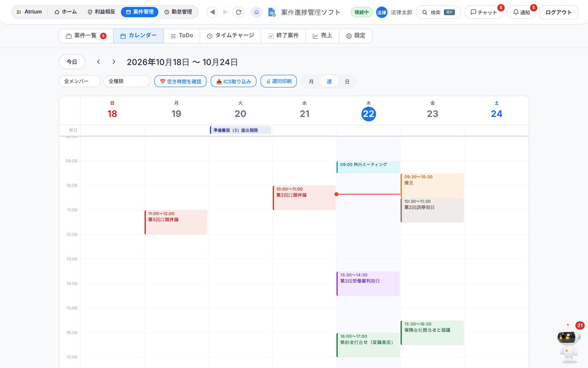The width and height of the screenshot is (588, 368).
Task: Open the 終了案件 sub-tab
Action: tap(283, 36)
